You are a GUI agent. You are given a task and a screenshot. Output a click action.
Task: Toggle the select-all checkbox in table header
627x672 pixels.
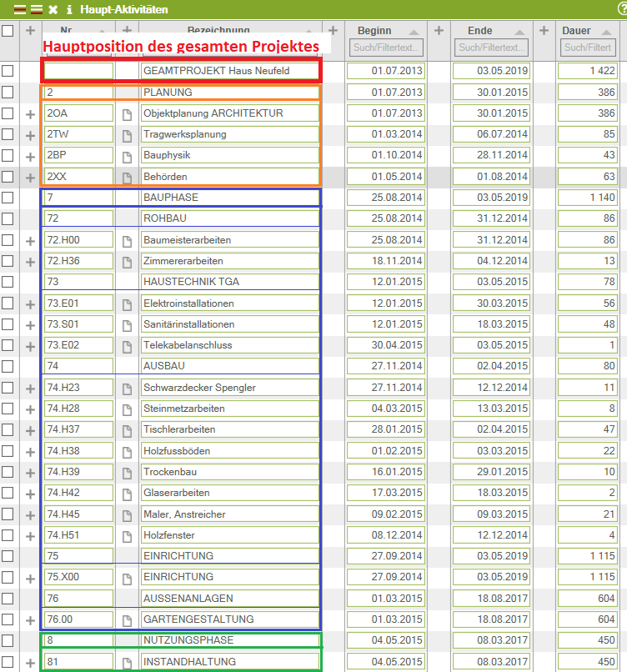(x=8, y=31)
